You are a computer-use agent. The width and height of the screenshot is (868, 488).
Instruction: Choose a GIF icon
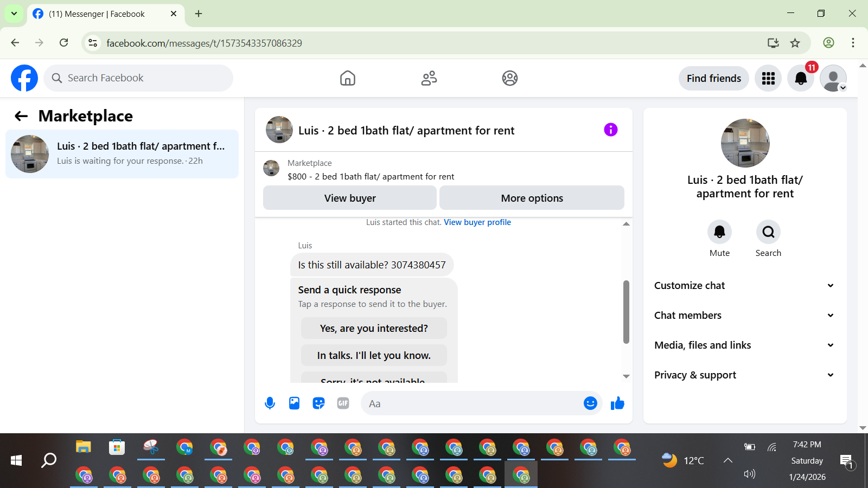coord(343,403)
